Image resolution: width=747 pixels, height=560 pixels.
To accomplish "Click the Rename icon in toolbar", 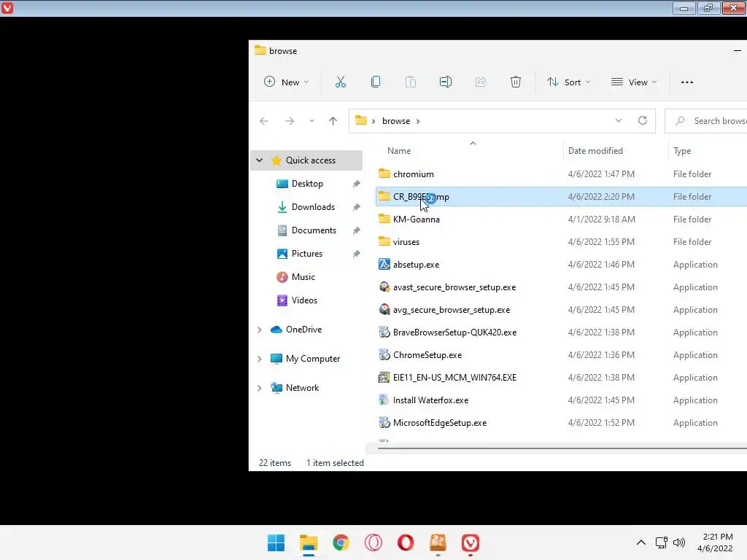I will point(446,82).
